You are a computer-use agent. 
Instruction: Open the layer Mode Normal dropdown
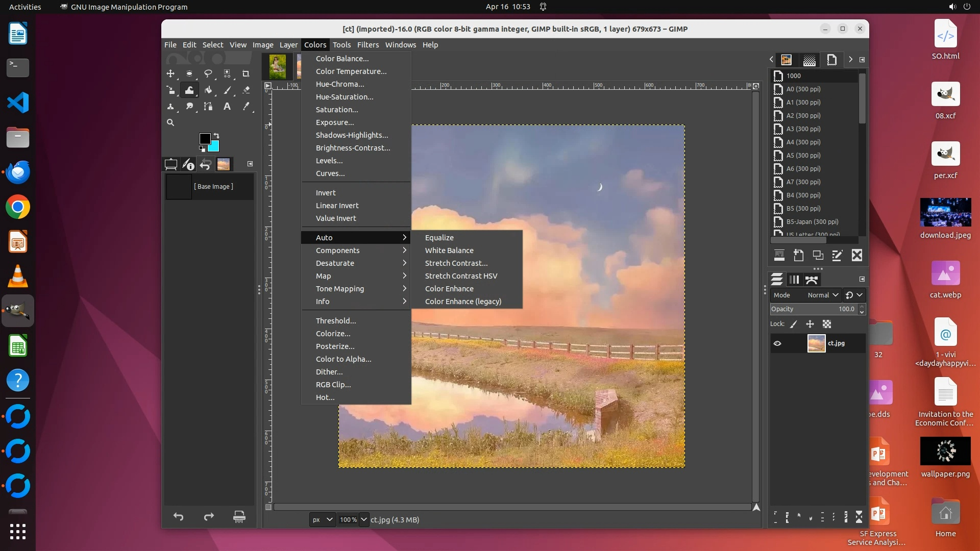click(x=823, y=295)
